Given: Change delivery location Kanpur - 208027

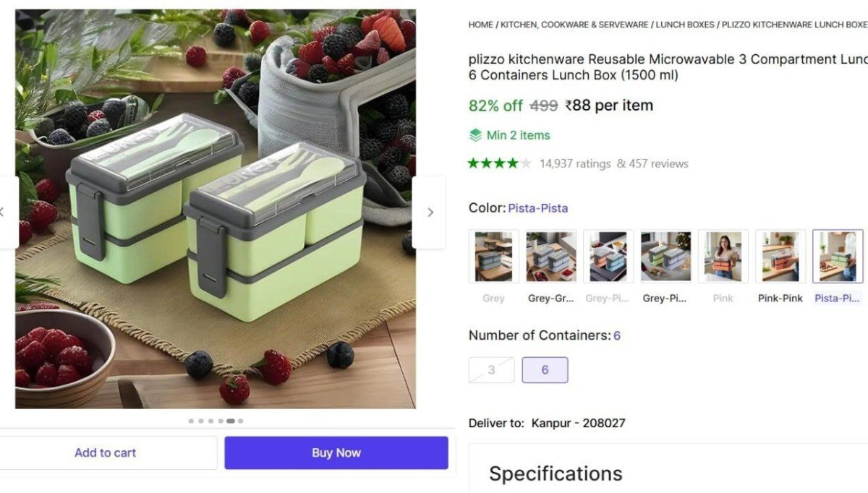Looking at the screenshot, I should click(578, 423).
